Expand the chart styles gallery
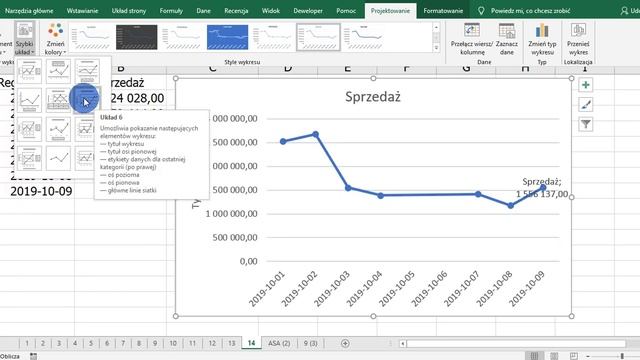Image resolution: width=640 pixels, height=360 pixels. (436, 48)
